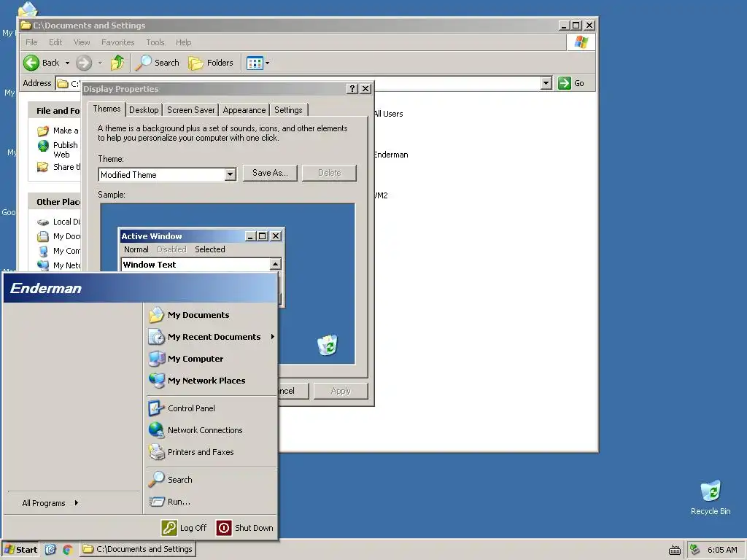
Task: Switch to the Appearance tab
Action: [x=244, y=110]
